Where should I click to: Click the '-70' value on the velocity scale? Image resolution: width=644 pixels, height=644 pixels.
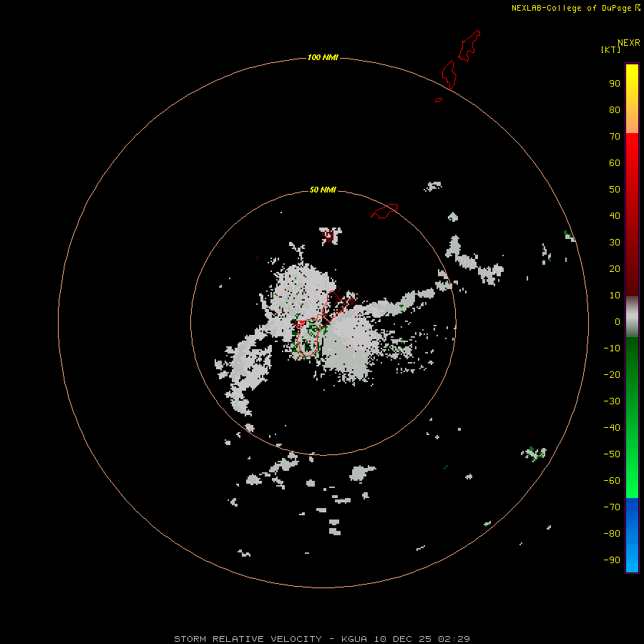pos(612,507)
